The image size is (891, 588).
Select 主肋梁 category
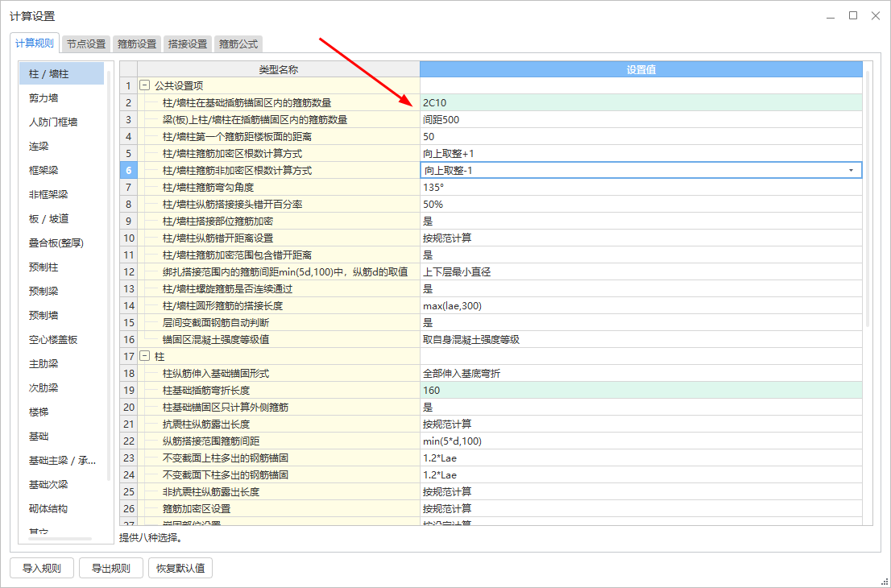61,363
